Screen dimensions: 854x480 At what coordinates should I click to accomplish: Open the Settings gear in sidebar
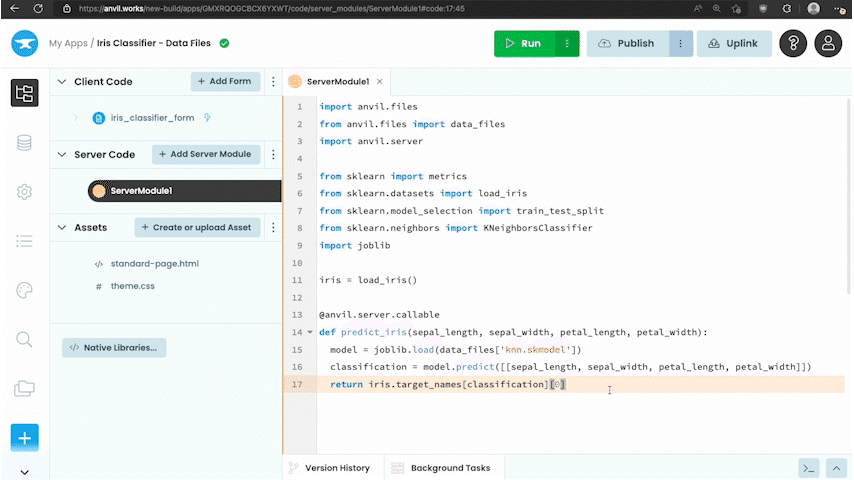[x=24, y=192]
